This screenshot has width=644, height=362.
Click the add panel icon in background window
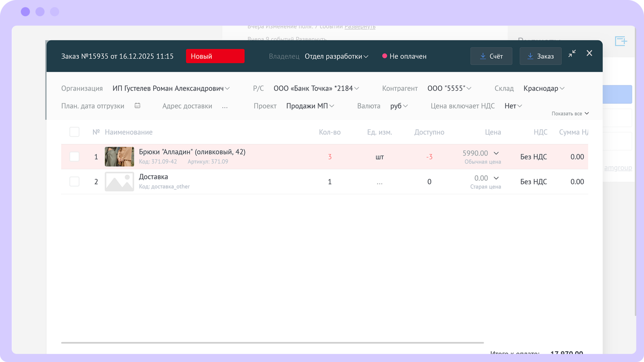pos(621,41)
